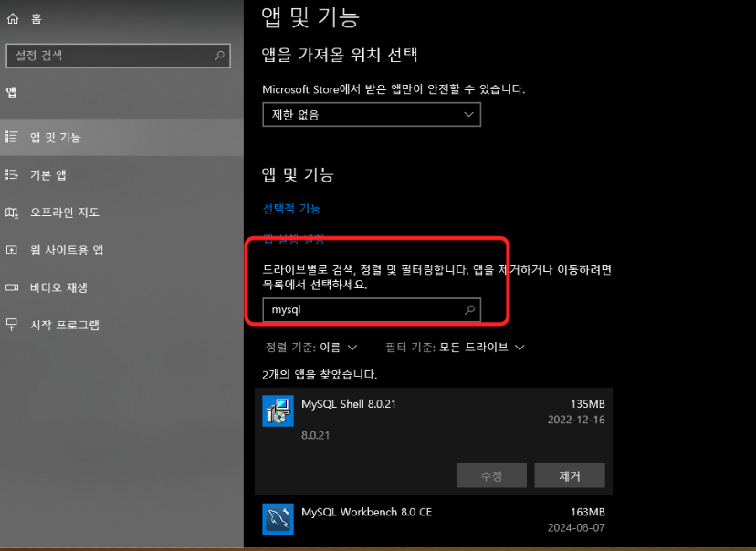Open the 정렬 기준: 이름 sort dropdown
Screen dimensions: 756x551
pyautogui.click(x=311, y=348)
